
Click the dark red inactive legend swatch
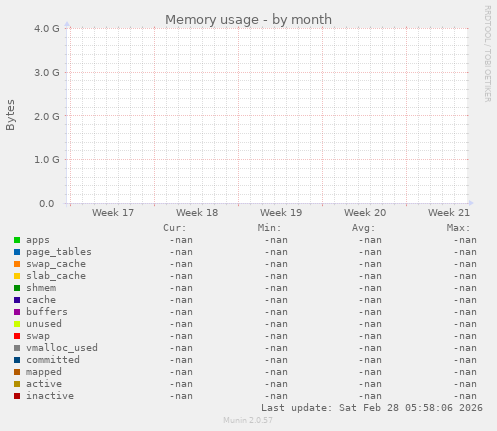[17, 396]
